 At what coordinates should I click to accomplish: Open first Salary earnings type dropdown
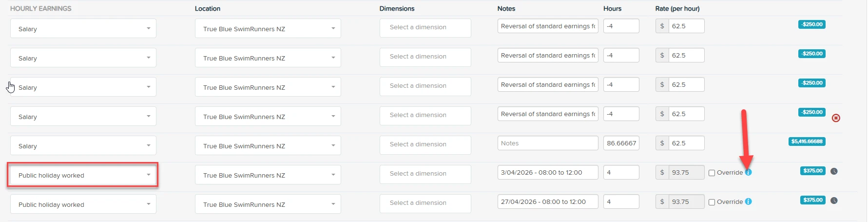[83, 28]
